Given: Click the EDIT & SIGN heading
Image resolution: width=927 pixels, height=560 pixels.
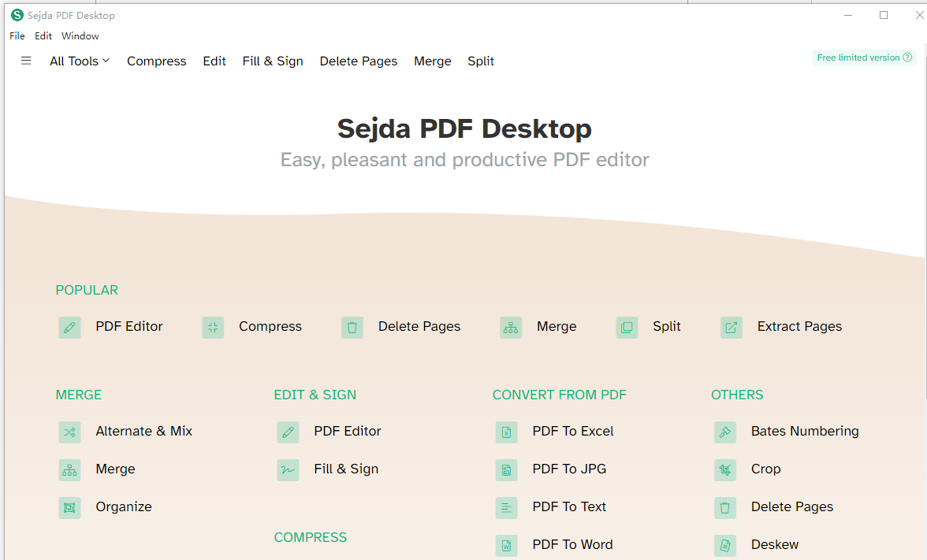Looking at the screenshot, I should (315, 395).
